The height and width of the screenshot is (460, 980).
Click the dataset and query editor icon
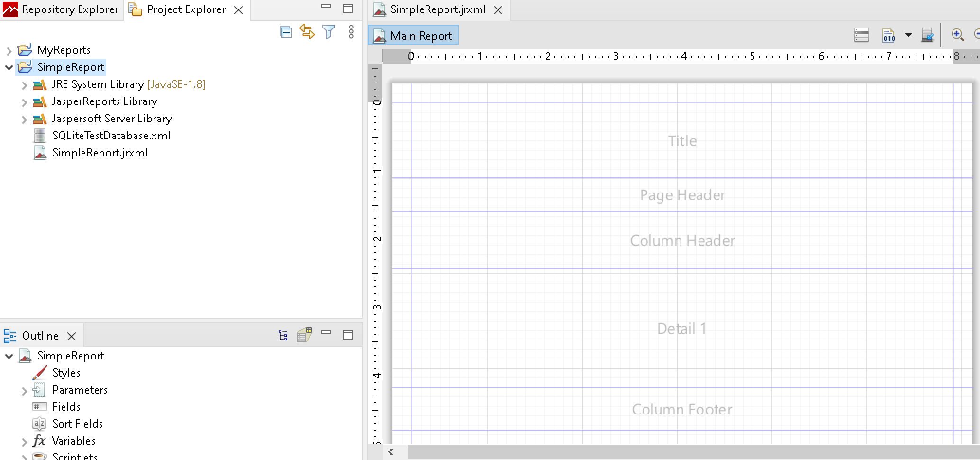tap(927, 36)
